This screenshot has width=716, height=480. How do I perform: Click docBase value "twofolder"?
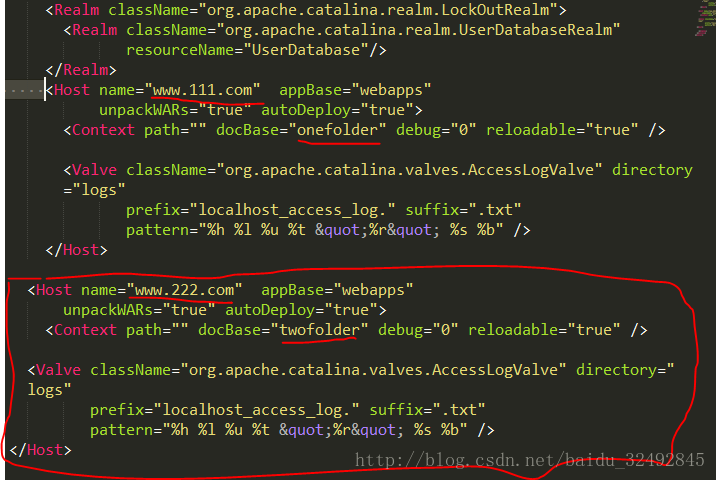pos(320,330)
